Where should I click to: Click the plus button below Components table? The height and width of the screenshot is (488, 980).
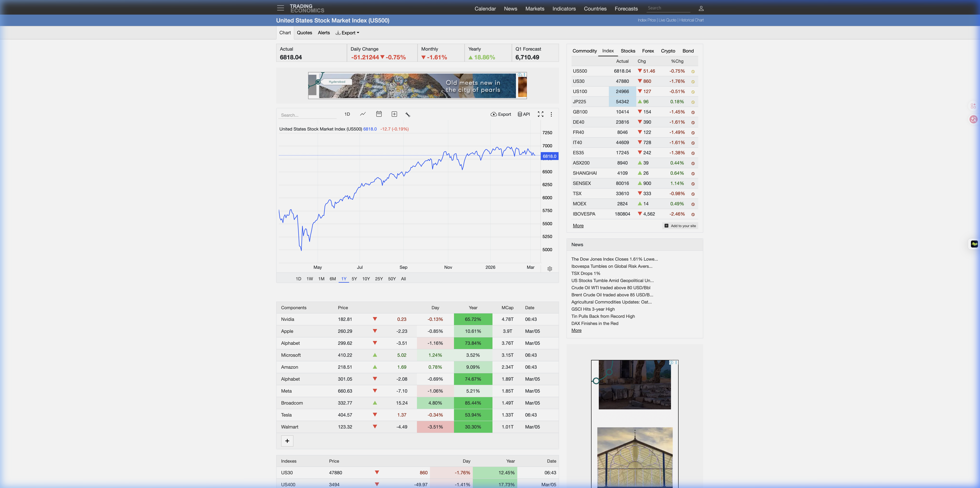287,441
